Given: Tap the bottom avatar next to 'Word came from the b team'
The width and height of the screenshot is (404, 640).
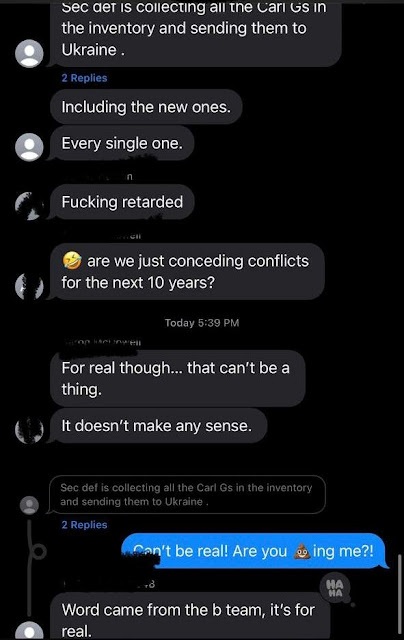Looking at the screenshot, I should [29, 631].
